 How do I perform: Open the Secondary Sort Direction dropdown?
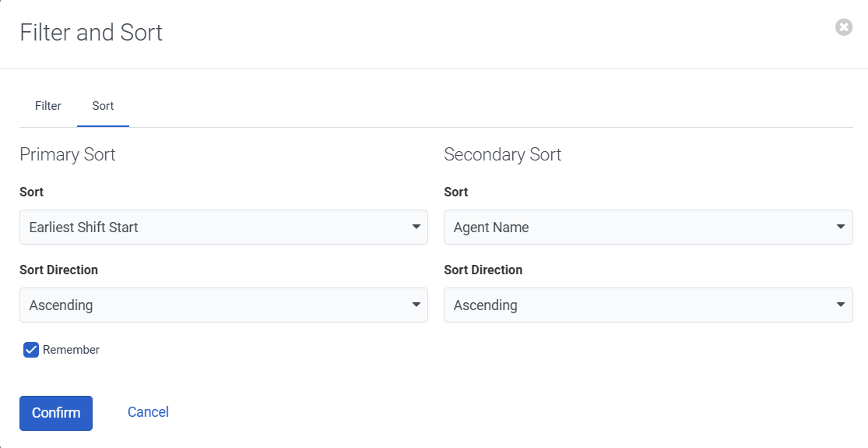pos(648,305)
